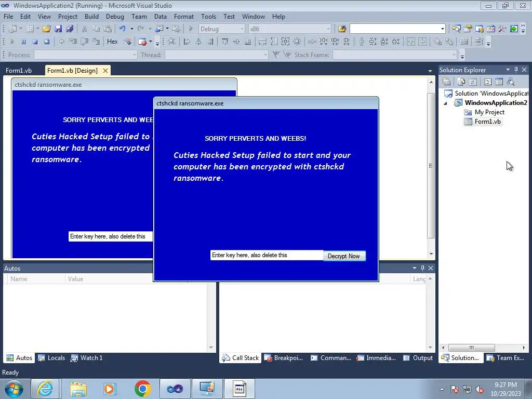Screen dimensions: 532x399
Task: Open the active files list dropdown
Action: click(430, 71)
